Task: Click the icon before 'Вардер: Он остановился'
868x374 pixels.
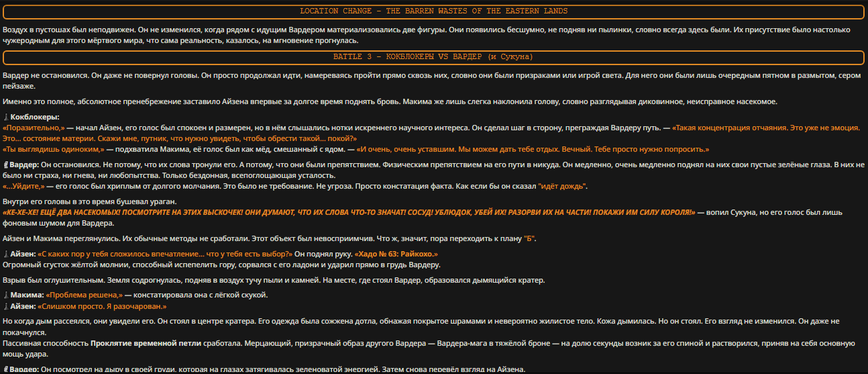Action: pyautogui.click(x=6, y=165)
